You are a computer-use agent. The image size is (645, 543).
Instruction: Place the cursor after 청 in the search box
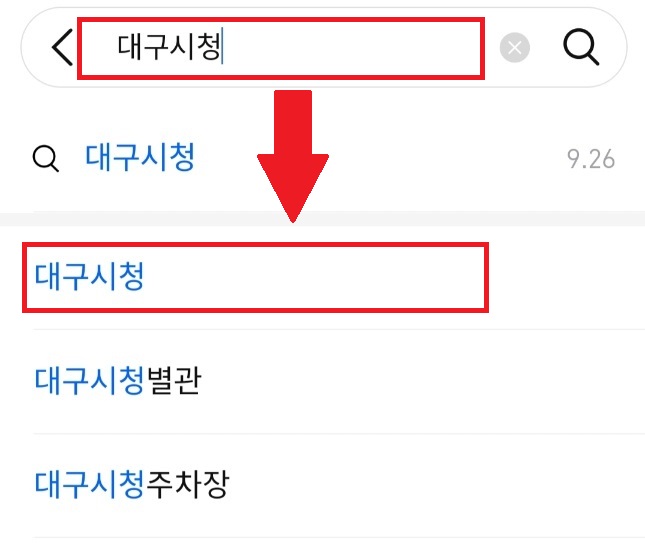pyautogui.click(x=223, y=46)
